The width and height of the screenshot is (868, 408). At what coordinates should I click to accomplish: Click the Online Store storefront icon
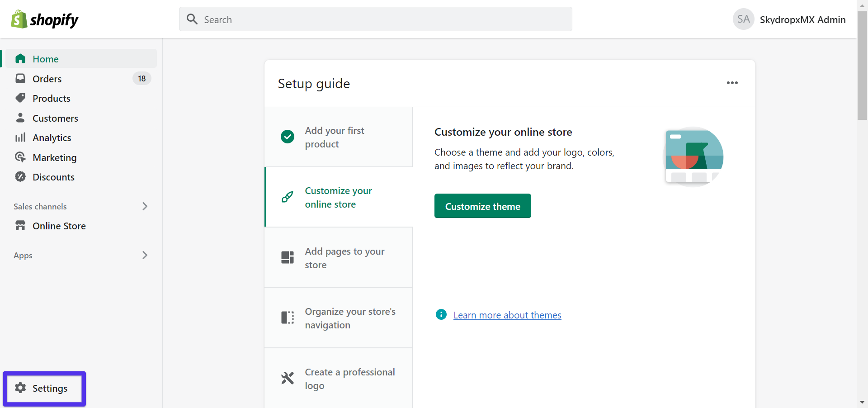(20, 225)
